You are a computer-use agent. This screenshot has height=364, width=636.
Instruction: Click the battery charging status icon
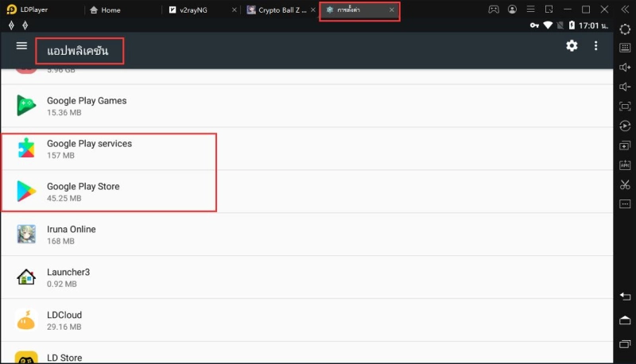572,25
